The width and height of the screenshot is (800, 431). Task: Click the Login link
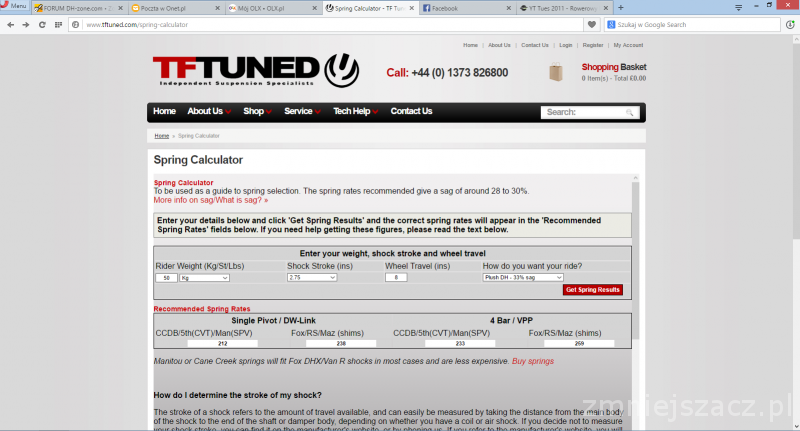click(565, 45)
